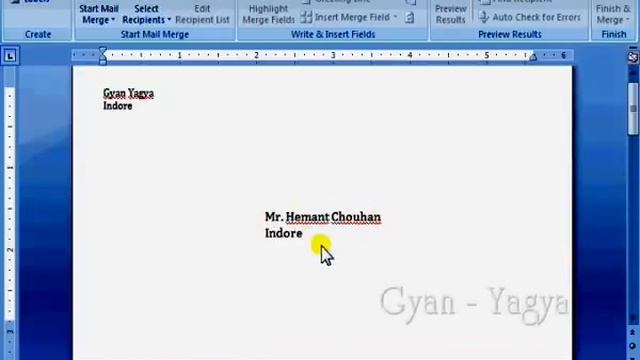640x360 pixels.
Task: Click the vertical ruler at the 2 inch mark
Action: pyautogui.click(x=10, y=249)
